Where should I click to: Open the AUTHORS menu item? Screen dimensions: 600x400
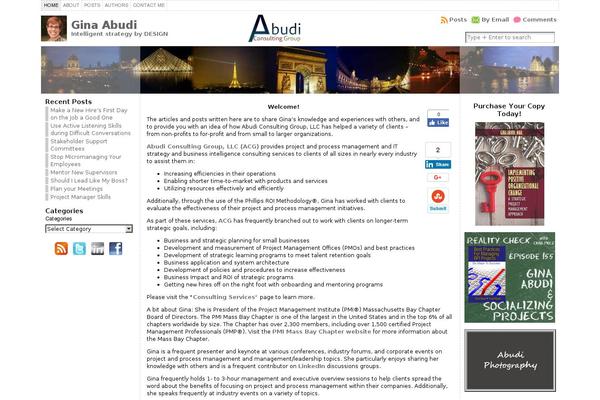(x=116, y=5)
